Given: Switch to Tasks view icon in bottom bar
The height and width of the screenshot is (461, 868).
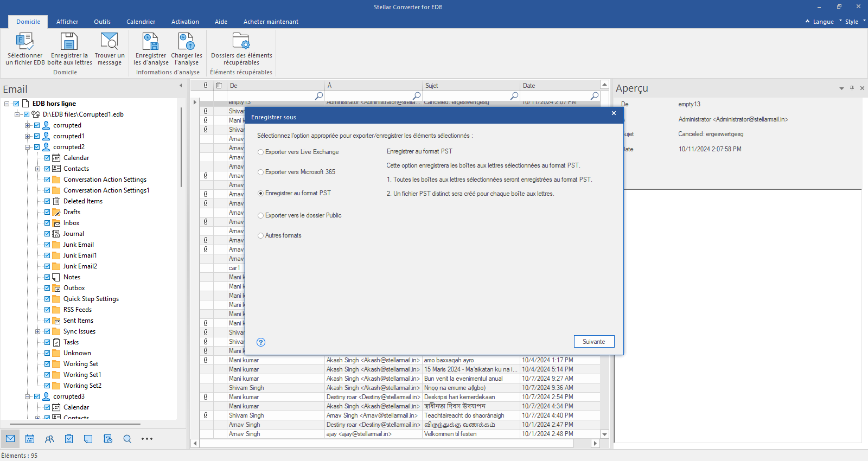Looking at the screenshot, I should (69, 439).
